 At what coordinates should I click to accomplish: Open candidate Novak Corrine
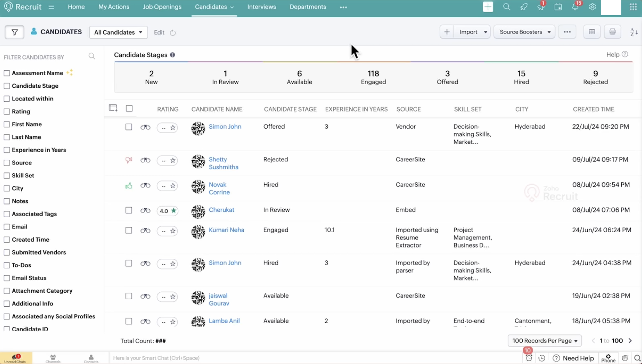219,189
